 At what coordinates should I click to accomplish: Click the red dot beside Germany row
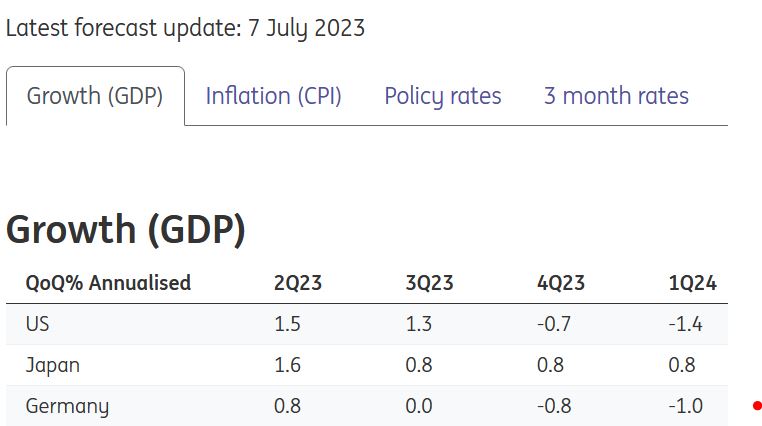point(757,406)
